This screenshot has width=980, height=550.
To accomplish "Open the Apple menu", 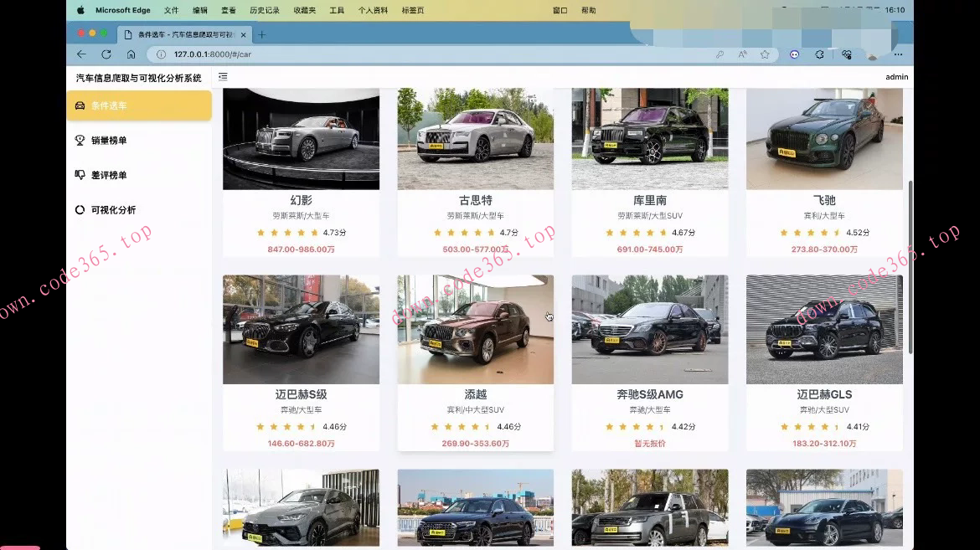I will click(x=80, y=10).
